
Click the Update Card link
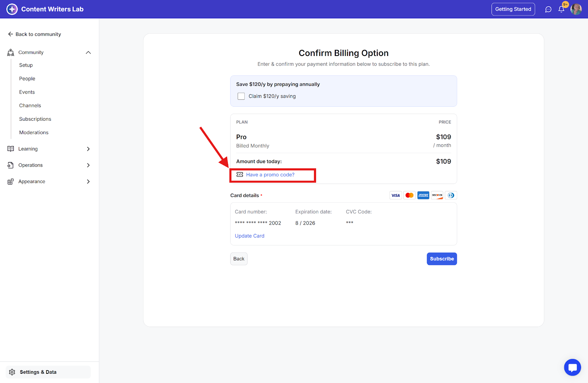click(250, 236)
